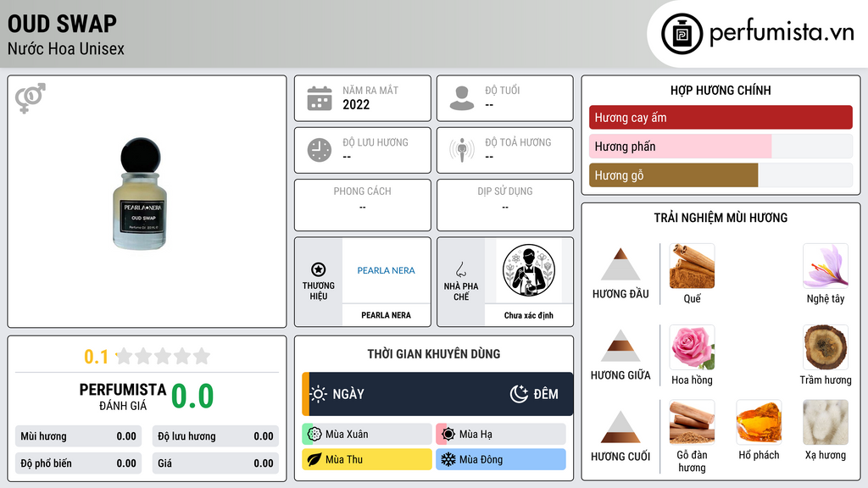Click the calendar icon beside Năm ra mắt
The image size is (868, 488).
coord(320,98)
